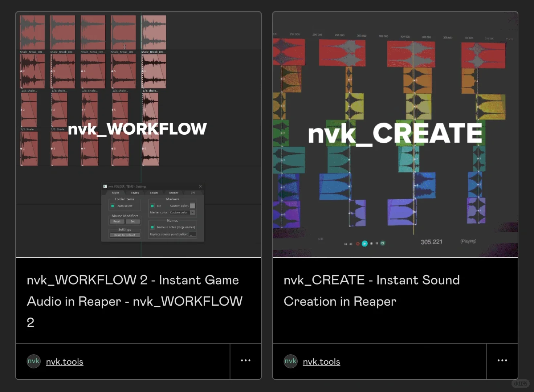The image size is (534, 392).
Task: Pause playback in the transport
Action: click(x=377, y=244)
